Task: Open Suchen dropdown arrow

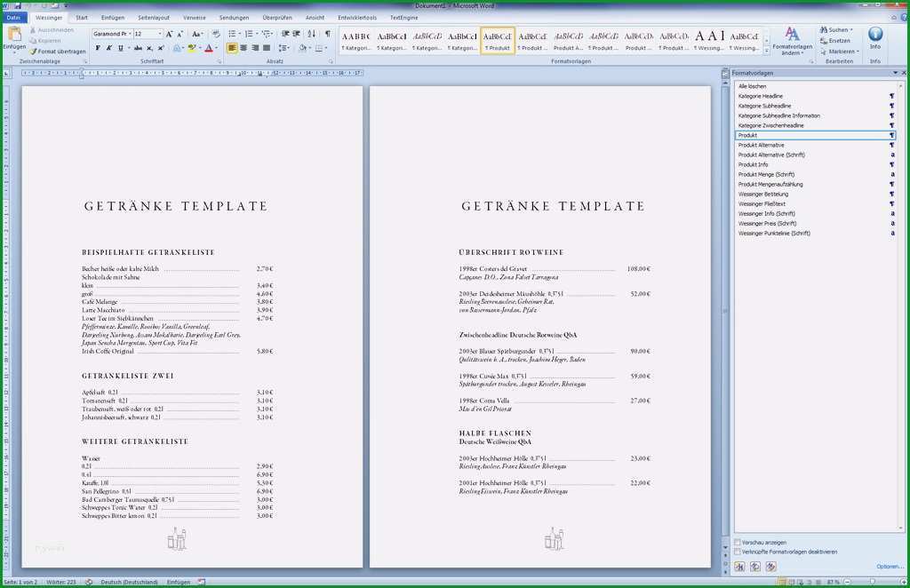Action: [851, 29]
